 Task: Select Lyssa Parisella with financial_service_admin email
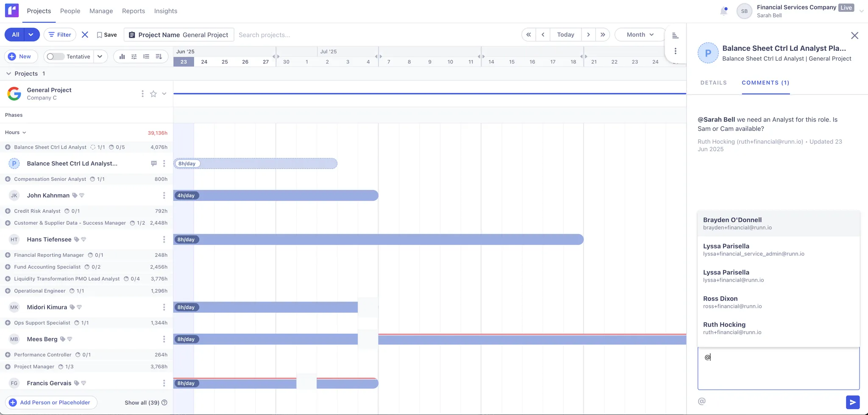click(779, 249)
